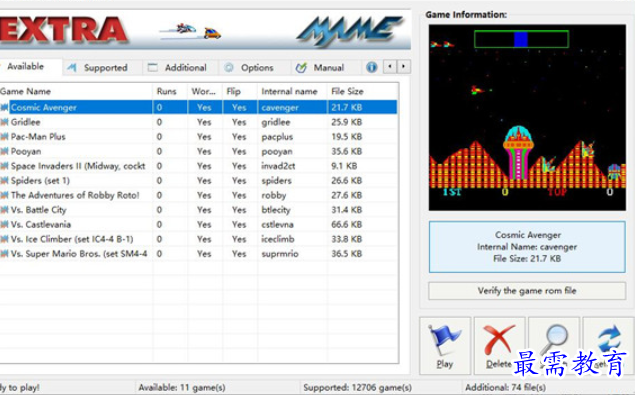Click the Supported tab MAME icon
The image size is (635, 395).
(72, 68)
